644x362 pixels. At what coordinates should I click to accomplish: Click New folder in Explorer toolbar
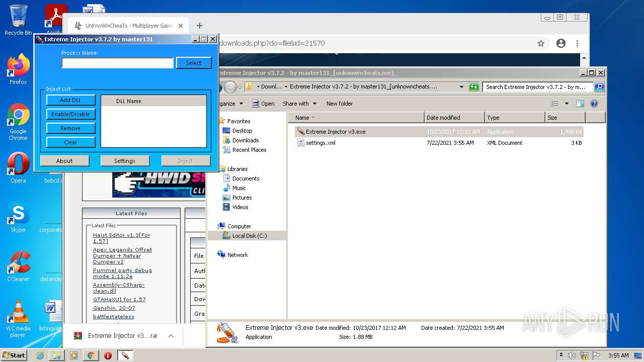[x=340, y=104]
